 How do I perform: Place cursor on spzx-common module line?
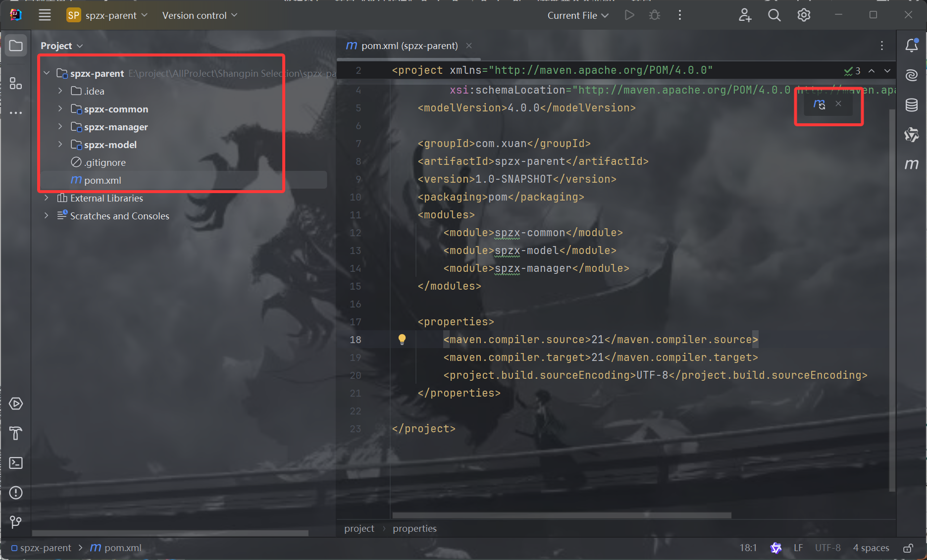[533, 233]
